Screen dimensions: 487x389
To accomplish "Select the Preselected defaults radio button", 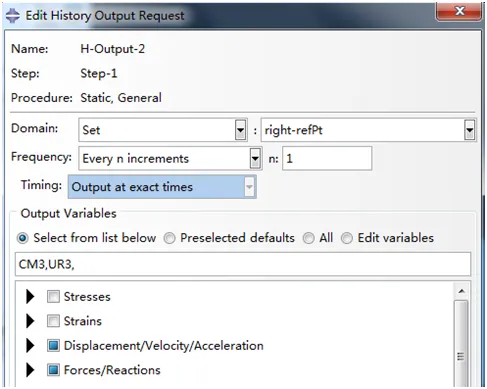I will [169, 238].
